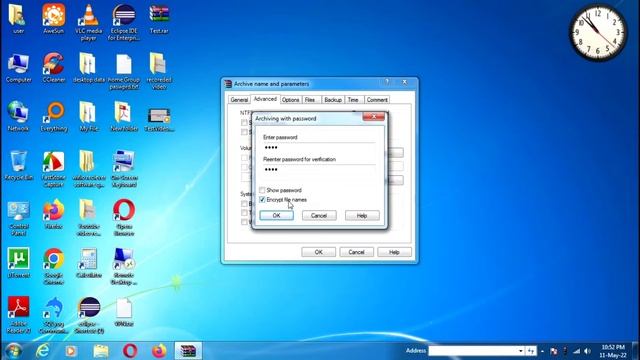This screenshot has height=360, width=640.
Task: Click Cancel in Archive name and parameters window
Action: click(356, 252)
